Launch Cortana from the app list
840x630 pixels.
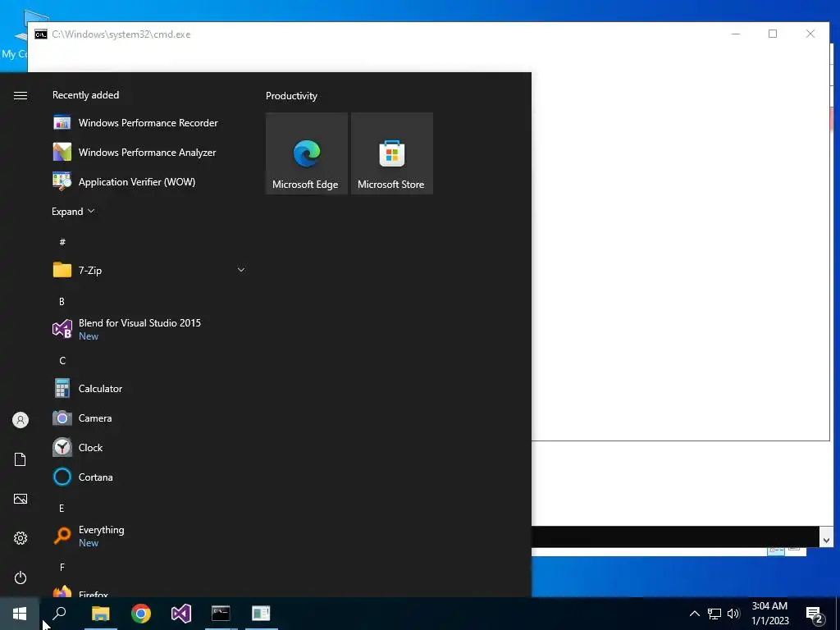click(x=149, y=477)
